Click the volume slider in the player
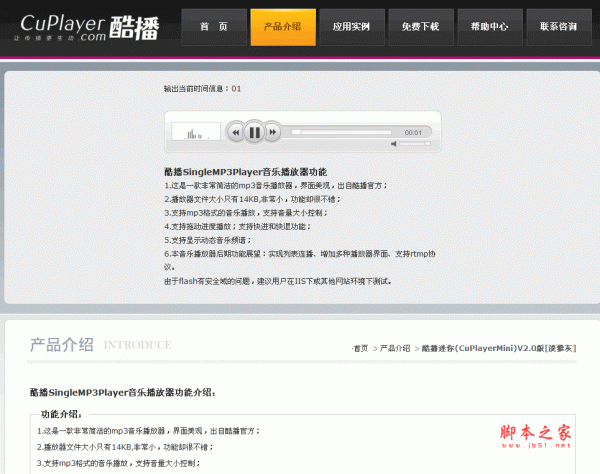 [415, 144]
